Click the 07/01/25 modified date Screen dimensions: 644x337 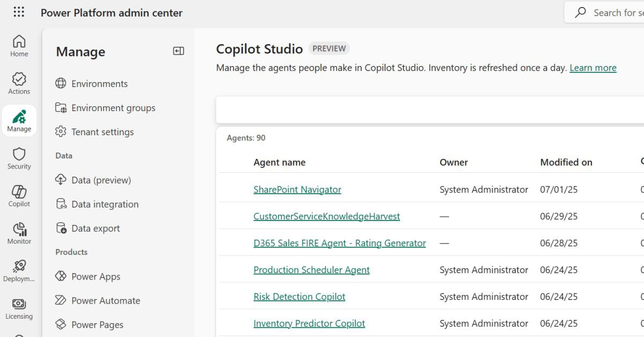pyautogui.click(x=559, y=189)
